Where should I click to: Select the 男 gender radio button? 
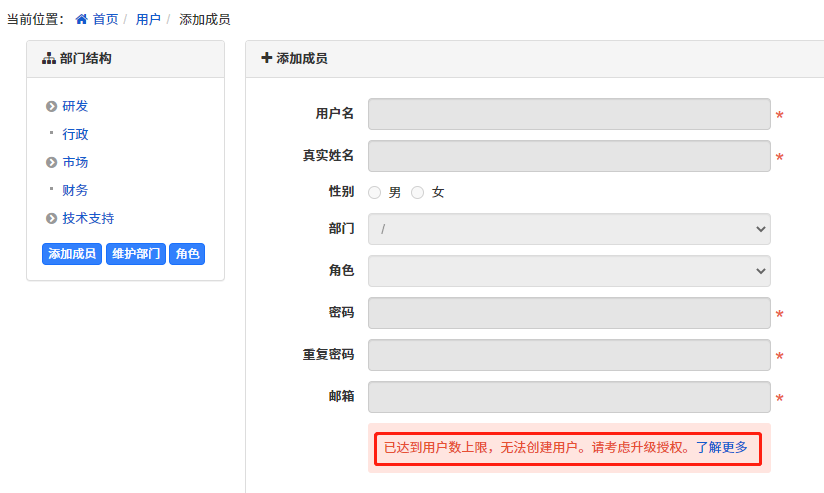375,192
